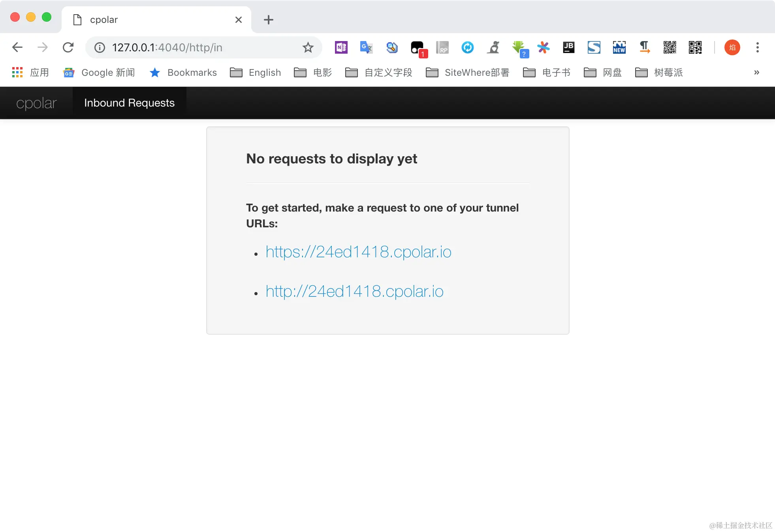
Task: Open the Google Translate extension
Action: 366,47
